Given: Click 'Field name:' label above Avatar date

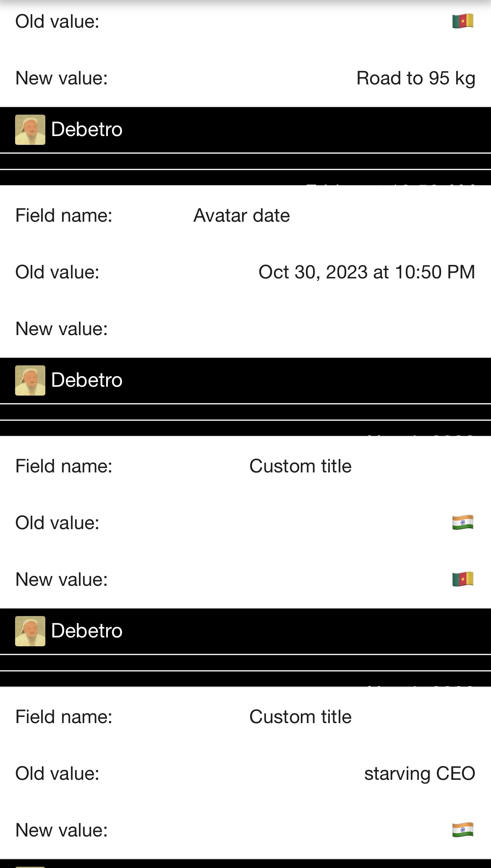Looking at the screenshot, I should point(64,215).
